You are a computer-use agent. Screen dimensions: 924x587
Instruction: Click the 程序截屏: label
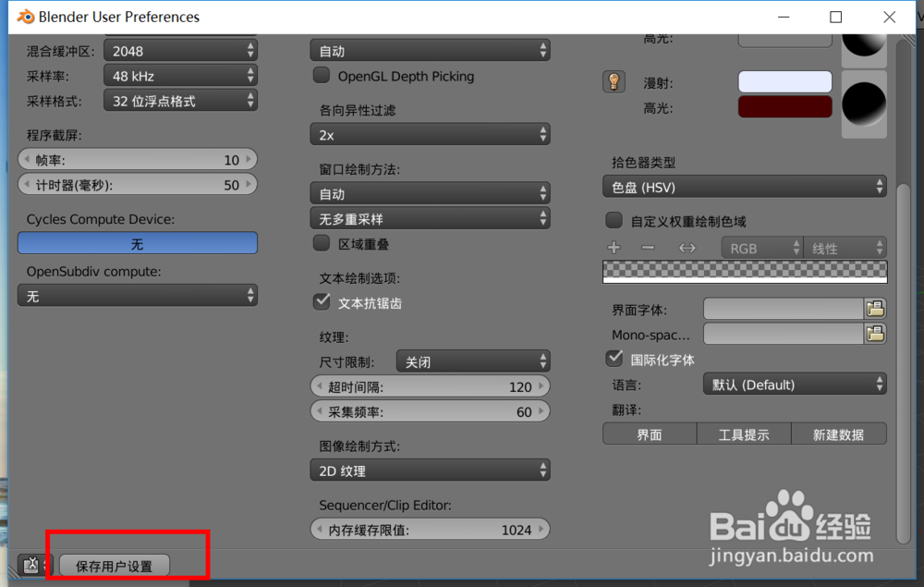pos(55,135)
